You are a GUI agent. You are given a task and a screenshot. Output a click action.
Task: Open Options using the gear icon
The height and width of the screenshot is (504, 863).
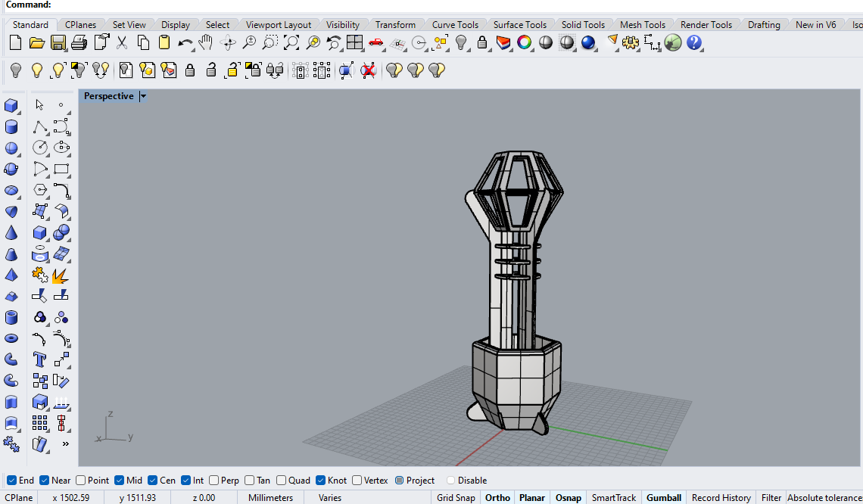pos(630,42)
